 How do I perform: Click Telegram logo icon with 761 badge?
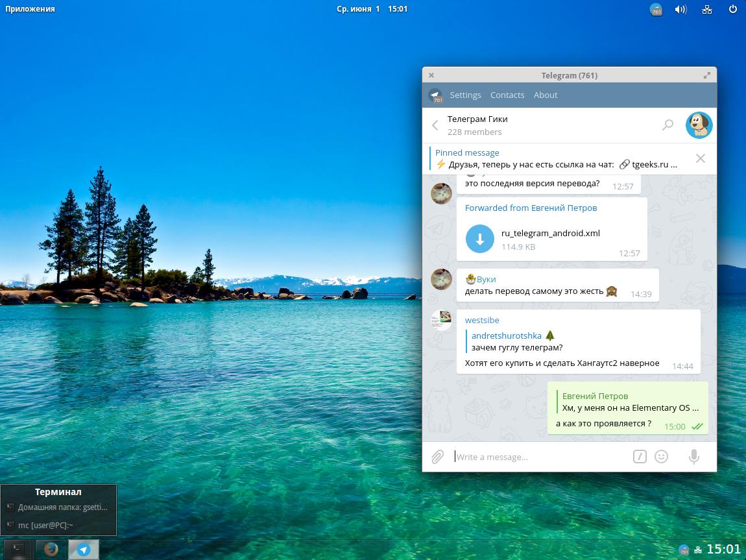point(435,95)
